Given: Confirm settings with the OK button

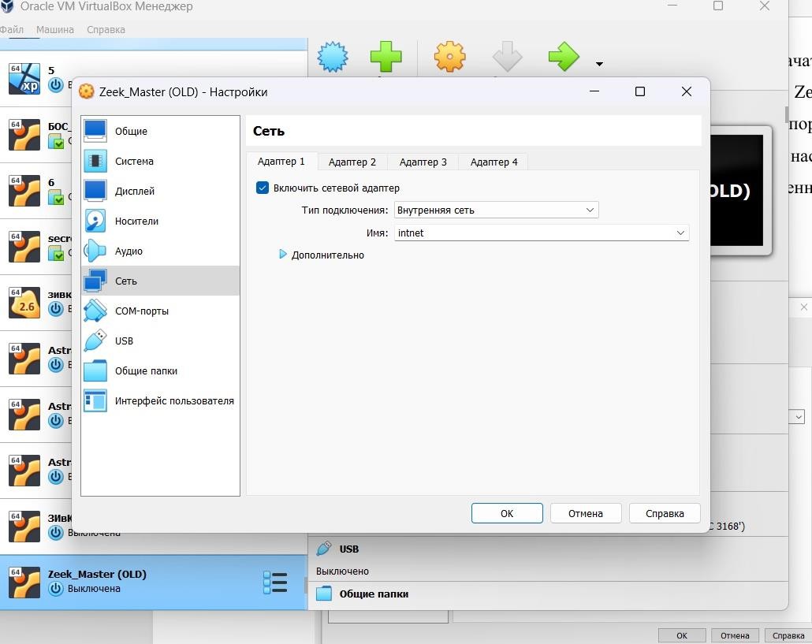Looking at the screenshot, I should (x=507, y=513).
